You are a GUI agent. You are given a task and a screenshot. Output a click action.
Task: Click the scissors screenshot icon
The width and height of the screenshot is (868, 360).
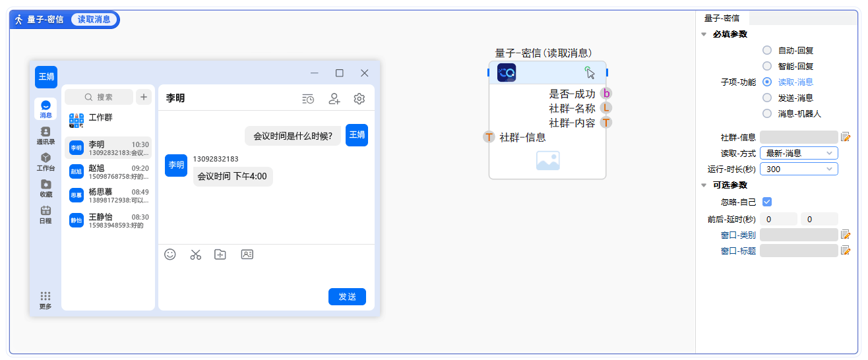click(x=195, y=255)
